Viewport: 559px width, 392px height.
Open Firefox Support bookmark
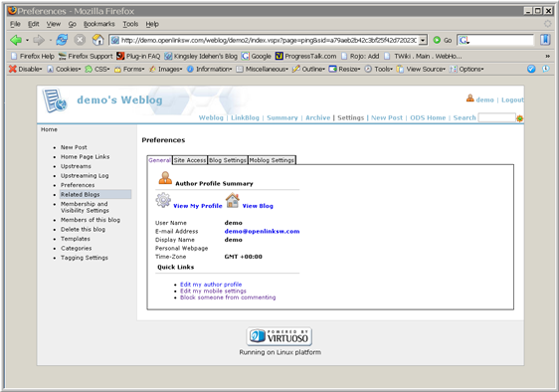pyautogui.click(x=86, y=56)
